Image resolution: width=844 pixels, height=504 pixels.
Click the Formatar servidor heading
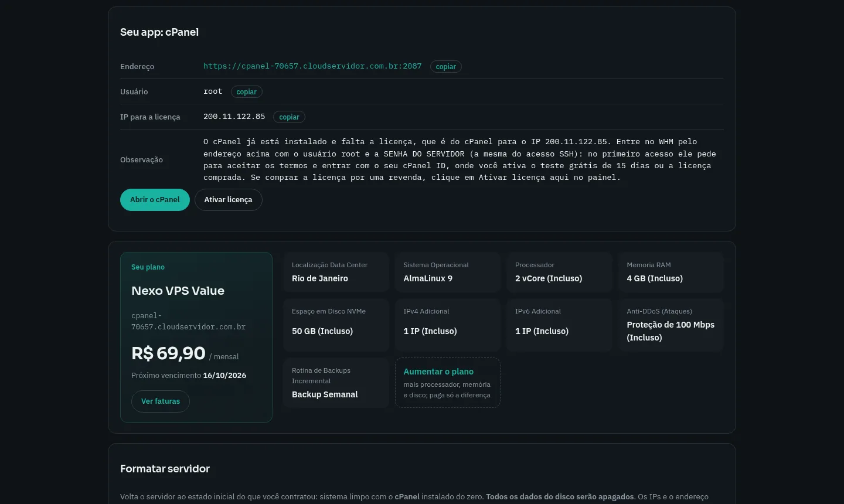(x=165, y=469)
